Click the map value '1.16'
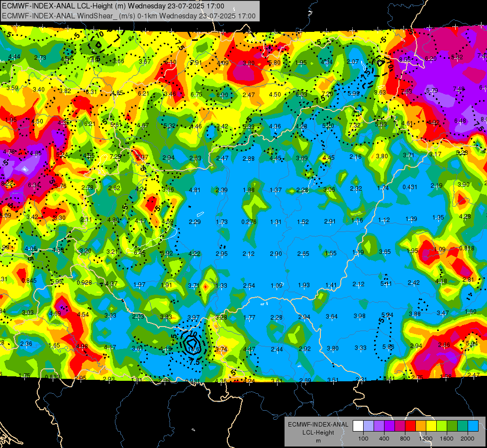 [357, 221]
